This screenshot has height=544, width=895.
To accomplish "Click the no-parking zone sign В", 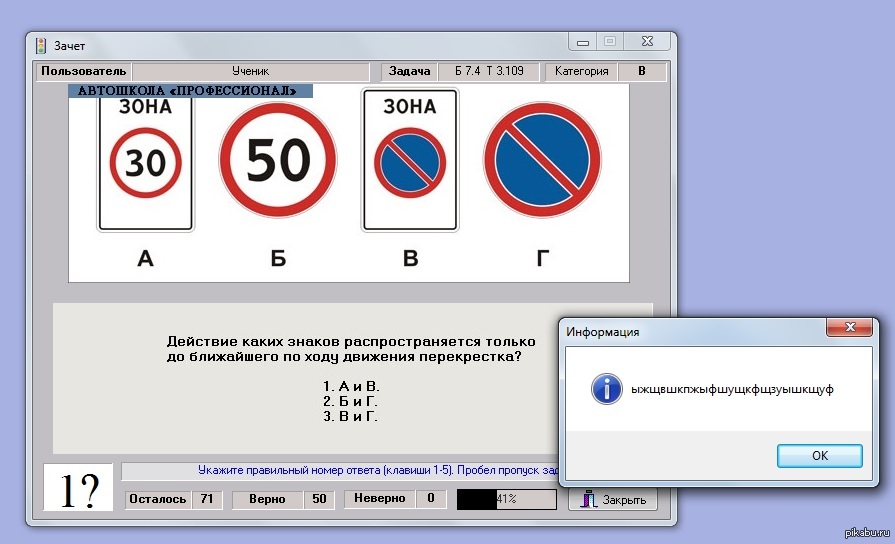I will click(410, 160).
